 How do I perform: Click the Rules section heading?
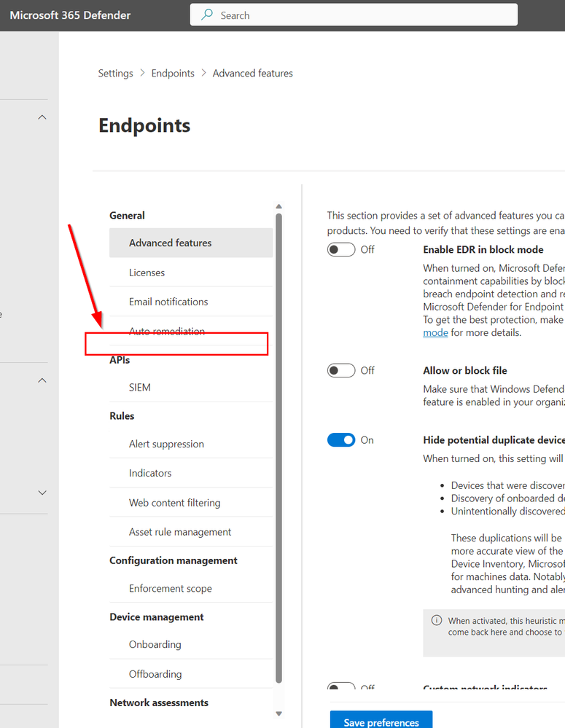122,416
